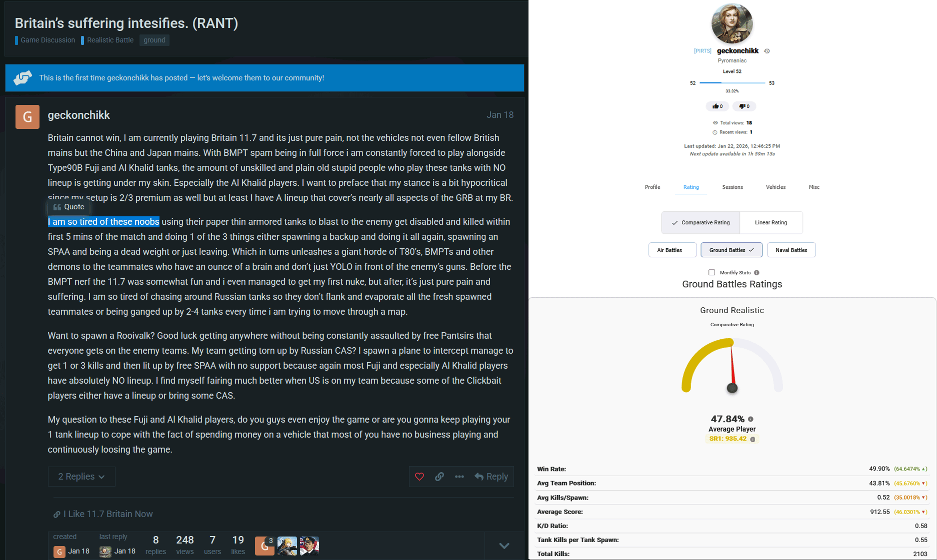Open the three-dot more actions menu
Image resolution: width=937 pixels, height=560 pixels.
coord(459,477)
